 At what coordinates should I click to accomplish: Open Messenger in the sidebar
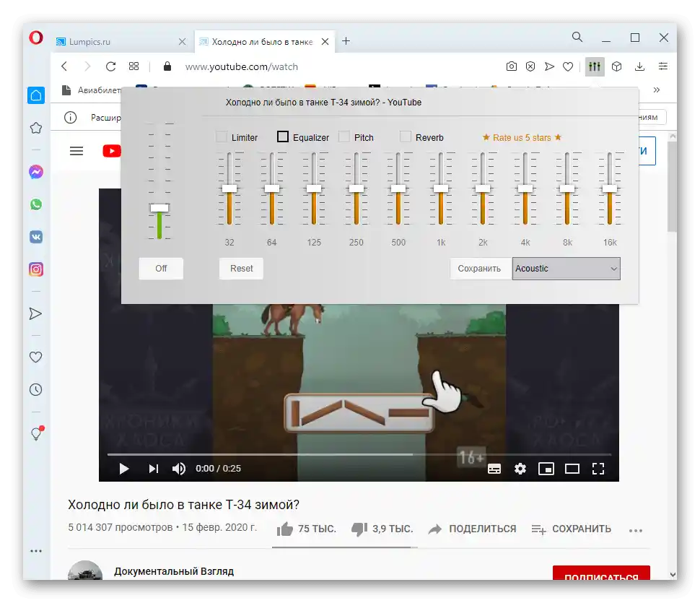(x=36, y=172)
